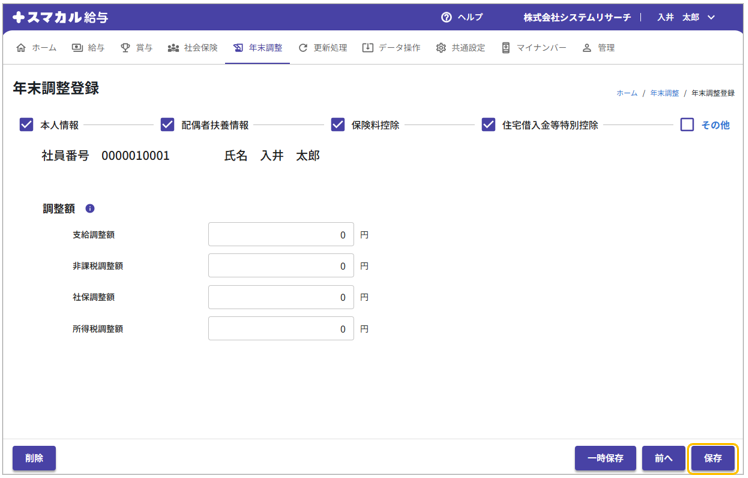Click the スマカル給与 logo

(x=60, y=17)
